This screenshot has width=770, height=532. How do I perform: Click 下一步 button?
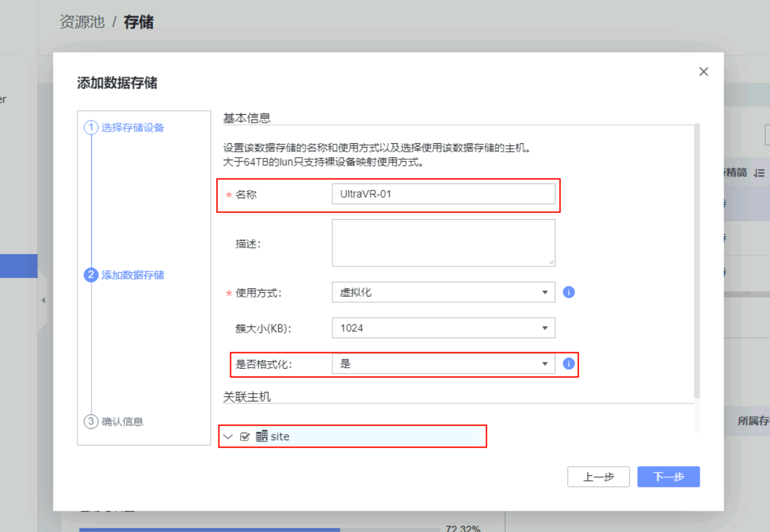point(668,477)
